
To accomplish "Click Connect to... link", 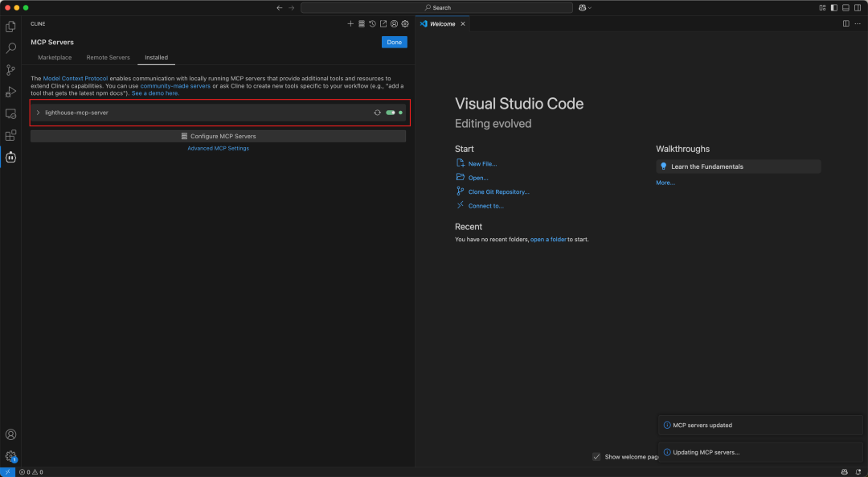I will 485,206.
